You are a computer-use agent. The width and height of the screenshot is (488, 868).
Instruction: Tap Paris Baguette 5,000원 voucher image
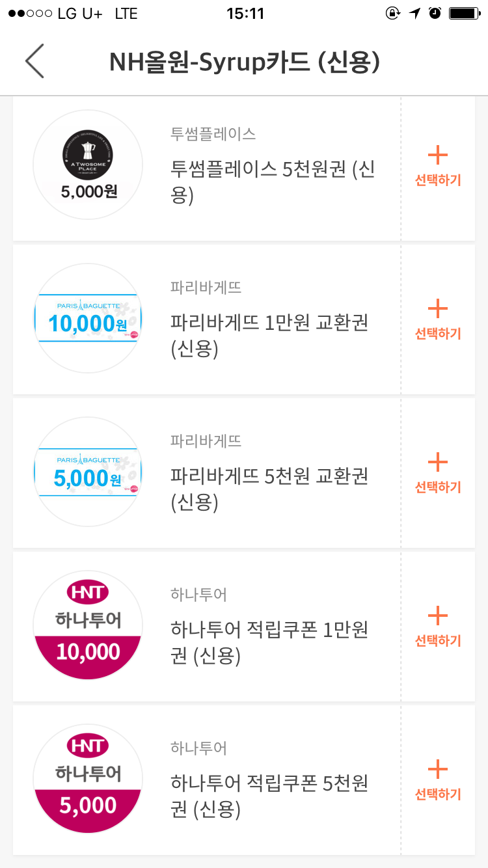click(88, 472)
